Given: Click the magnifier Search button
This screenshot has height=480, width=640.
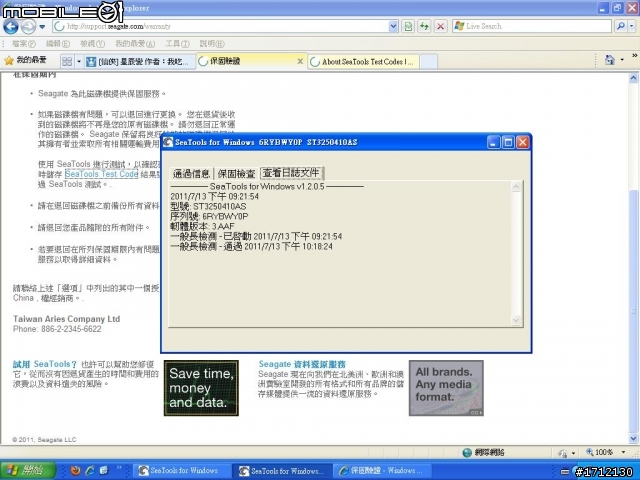Looking at the screenshot, I should [621, 27].
